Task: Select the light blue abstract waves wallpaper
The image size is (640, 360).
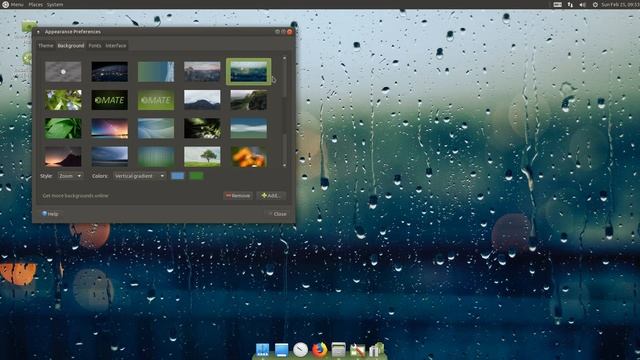Action: [156, 129]
